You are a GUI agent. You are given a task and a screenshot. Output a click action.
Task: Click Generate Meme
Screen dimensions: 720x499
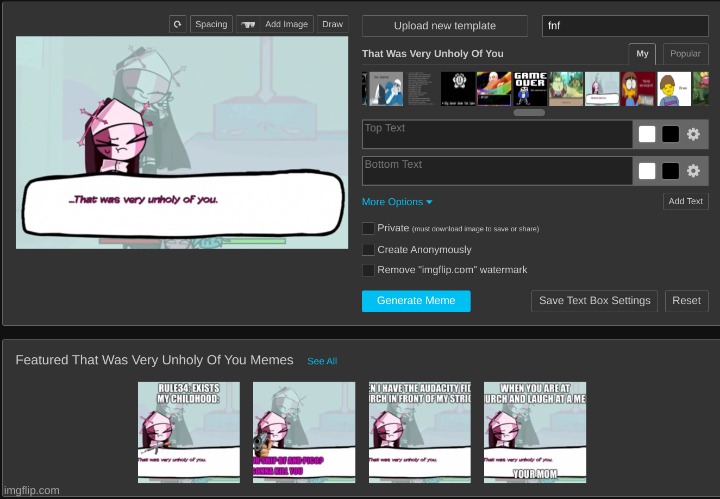click(416, 301)
